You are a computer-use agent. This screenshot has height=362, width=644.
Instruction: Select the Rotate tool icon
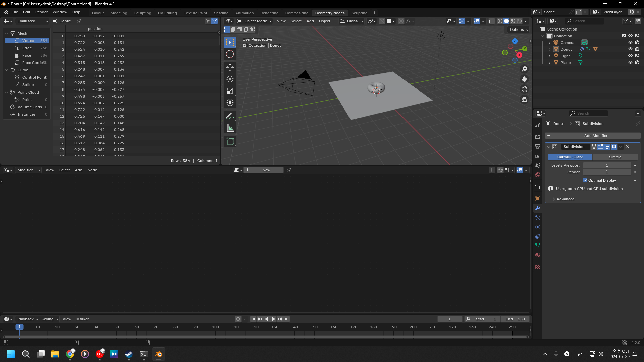(x=230, y=79)
